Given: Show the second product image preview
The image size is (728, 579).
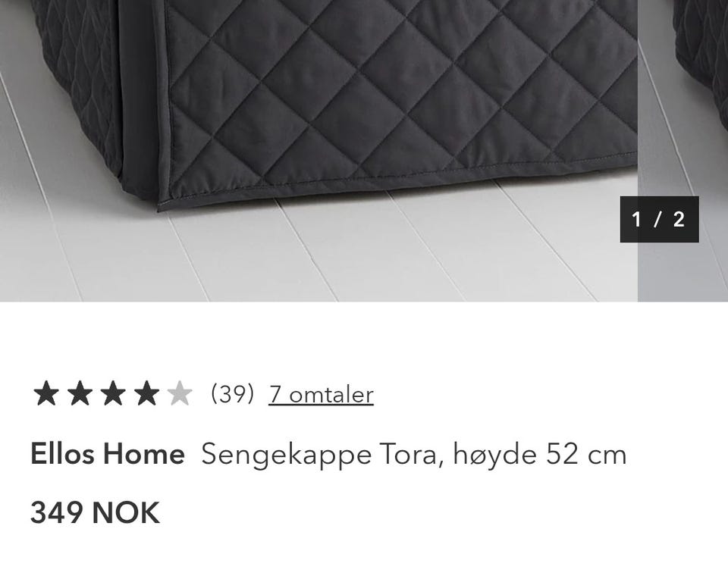Looking at the screenshot, I should (x=682, y=151).
